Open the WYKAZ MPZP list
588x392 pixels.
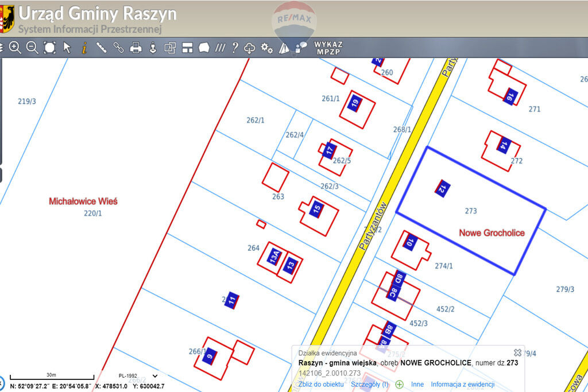pos(328,48)
